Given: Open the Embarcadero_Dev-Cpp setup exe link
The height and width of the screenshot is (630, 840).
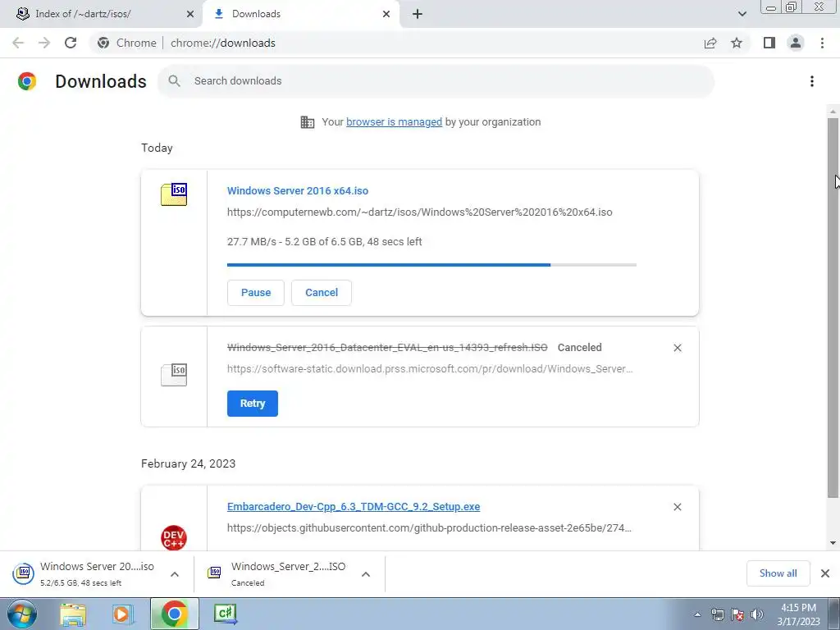Looking at the screenshot, I should pos(354,507).
